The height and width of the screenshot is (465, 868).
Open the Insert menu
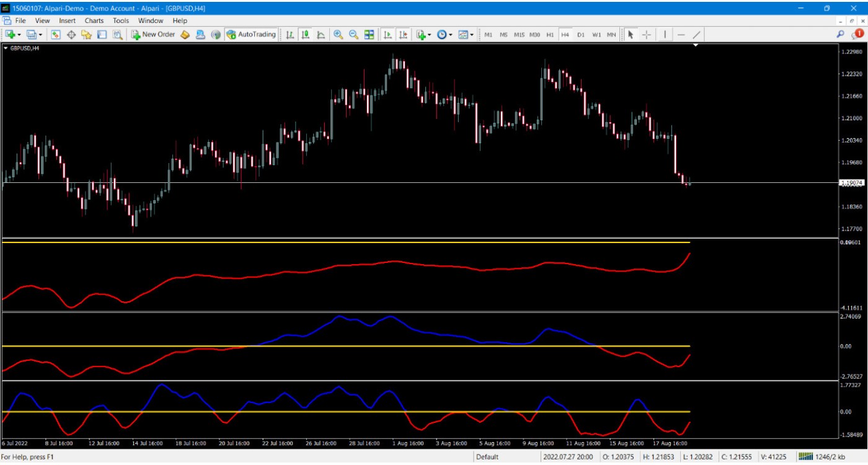[x=67, y=20]
